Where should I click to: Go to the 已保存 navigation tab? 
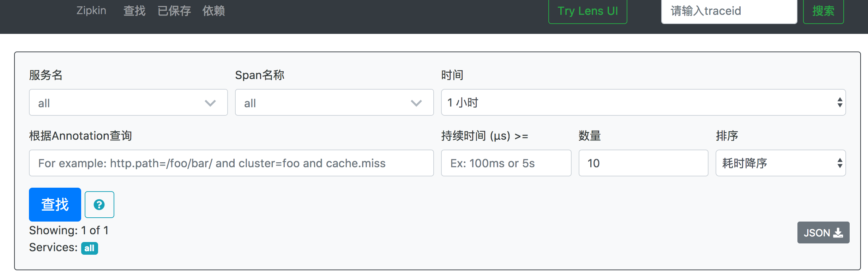pos(174,11)
